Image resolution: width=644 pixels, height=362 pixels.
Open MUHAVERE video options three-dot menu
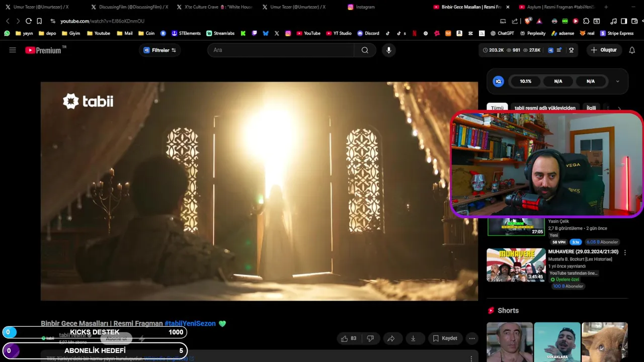625,252
